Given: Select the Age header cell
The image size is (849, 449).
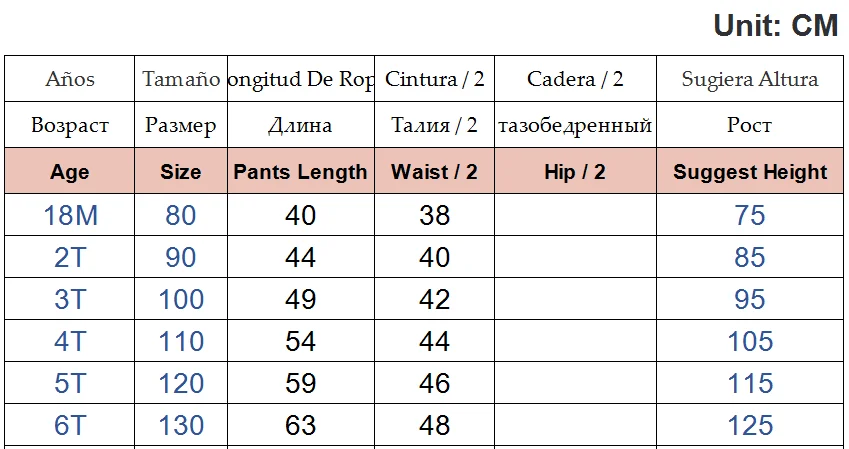Looking at the screenshot, I should pyautogui.click(x=70, y=172).
